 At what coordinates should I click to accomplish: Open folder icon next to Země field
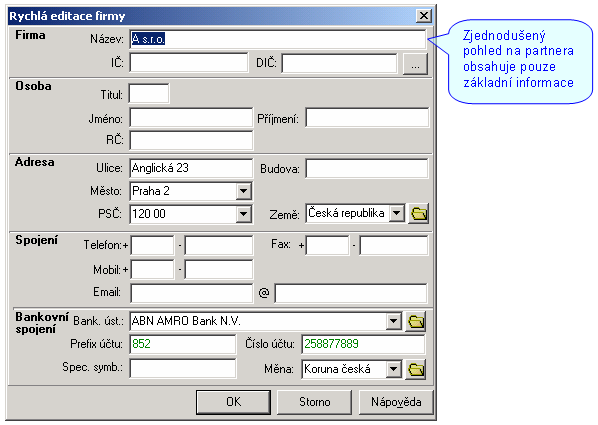418,214
